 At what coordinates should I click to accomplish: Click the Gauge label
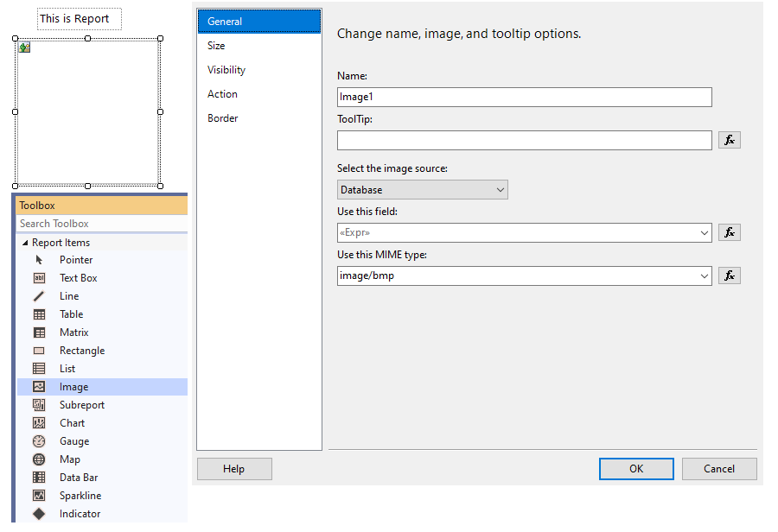pyautogui.click(x=74, y=441)
